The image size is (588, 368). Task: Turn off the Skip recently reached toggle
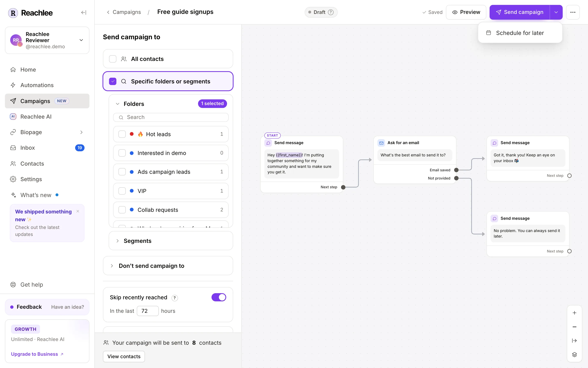click(x=219, y=297)
